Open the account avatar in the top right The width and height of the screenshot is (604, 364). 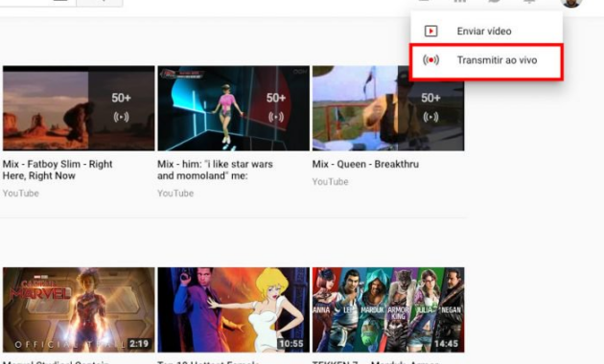(x=571, y=2)
